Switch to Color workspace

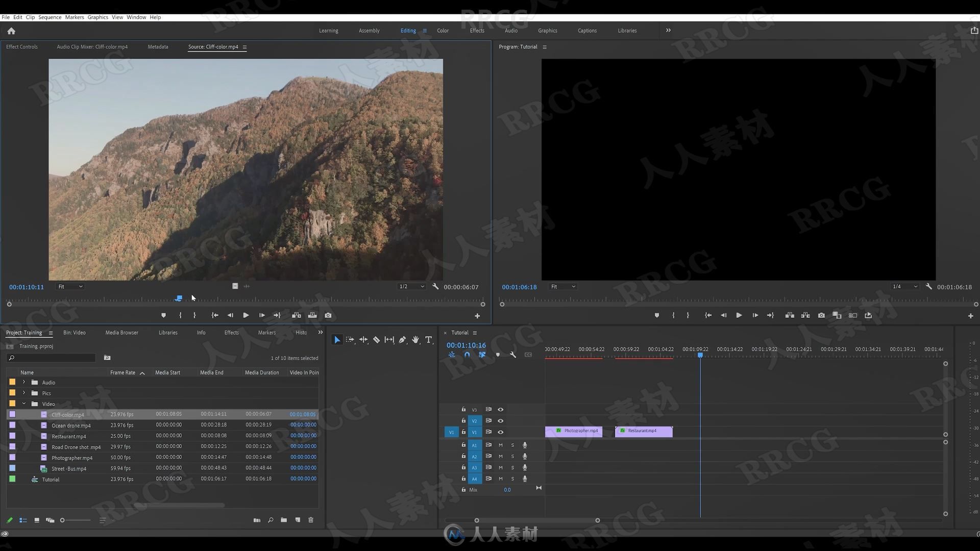(443, 31)
